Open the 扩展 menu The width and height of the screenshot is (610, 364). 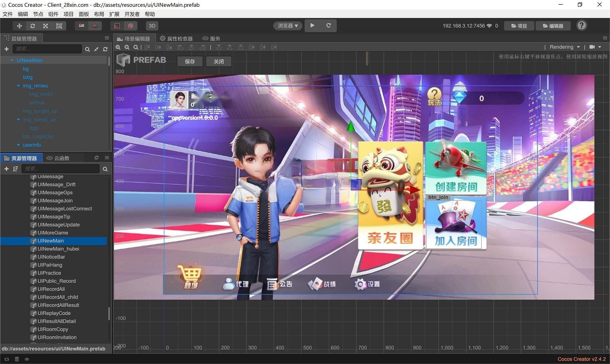click(x=114, y=14)
